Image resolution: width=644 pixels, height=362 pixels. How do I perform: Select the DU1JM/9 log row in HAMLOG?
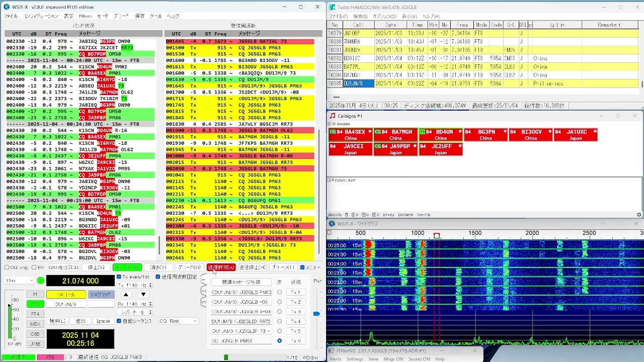point(484,83)
